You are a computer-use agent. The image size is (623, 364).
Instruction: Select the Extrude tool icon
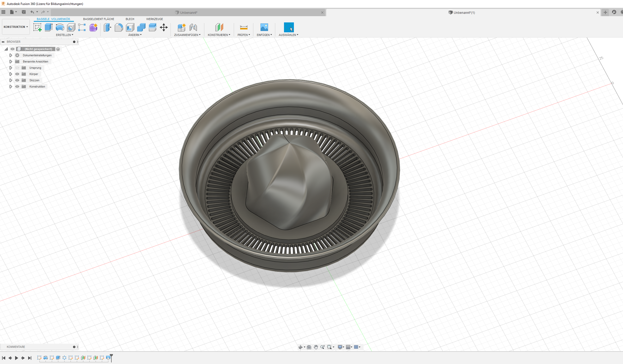coord(49,27)
